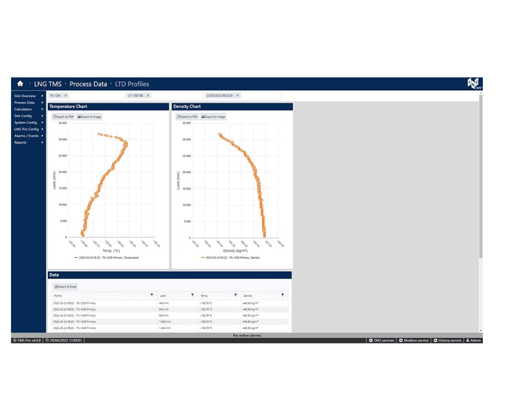
Task: Open the filter icon on Profile column
Action: (152, 296)
